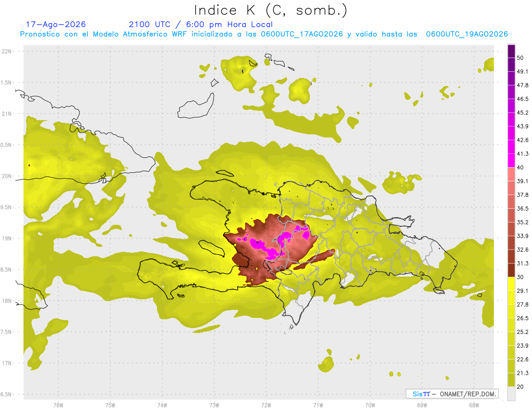Pick the dark brown swatch between 30 and 31.3
The height and width of the screenshot is (411, 532).
click(511, 270)
